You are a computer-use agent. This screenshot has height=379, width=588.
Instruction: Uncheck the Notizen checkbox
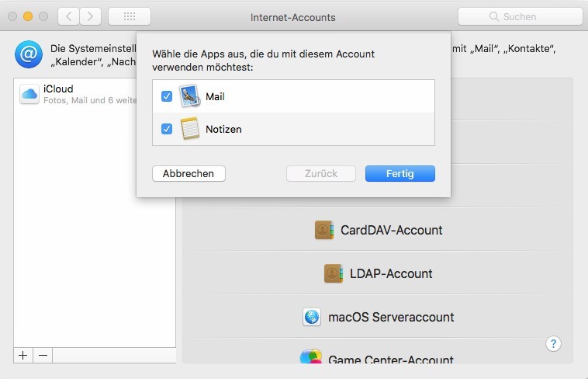166,129
